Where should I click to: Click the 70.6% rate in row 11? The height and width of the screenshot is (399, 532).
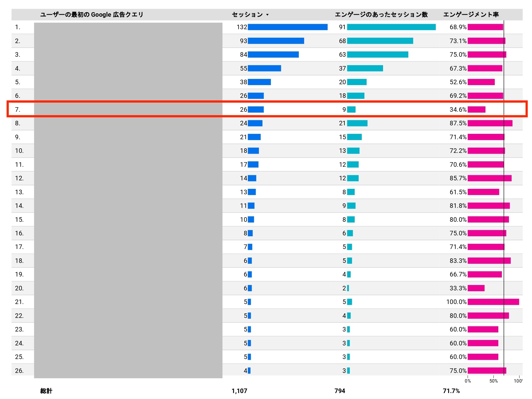click(458, 165)
